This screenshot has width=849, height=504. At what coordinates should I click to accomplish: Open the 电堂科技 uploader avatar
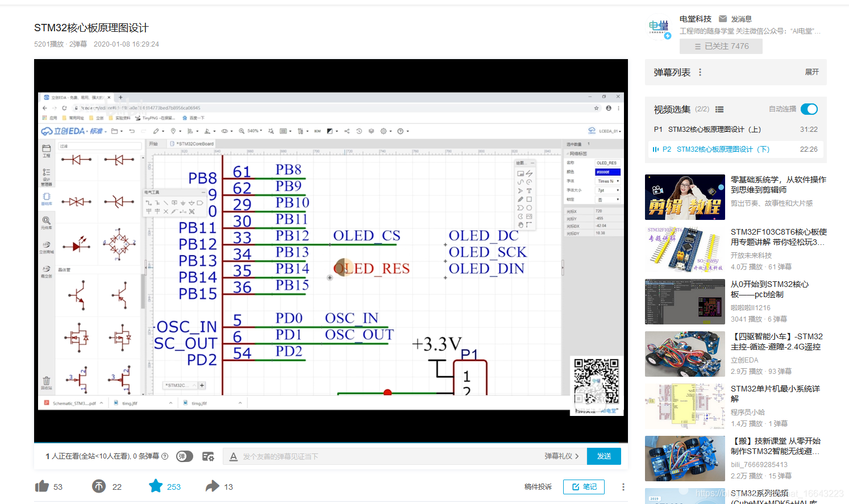coord(659,27)
